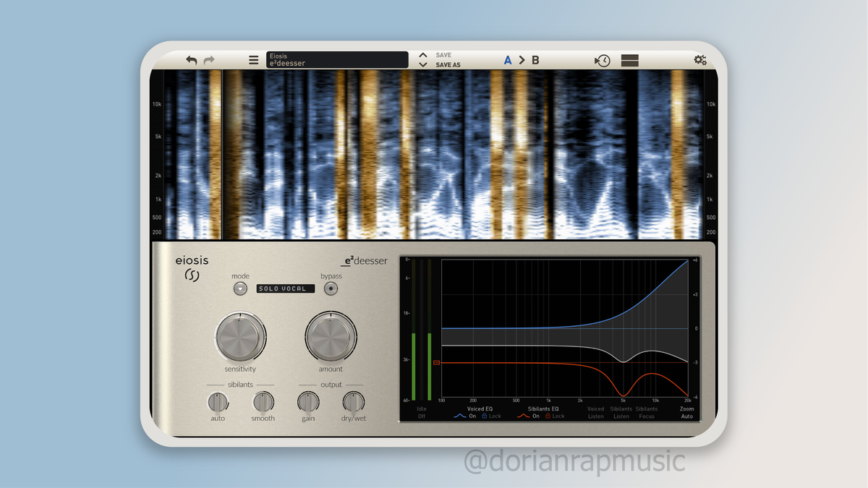Screen dimensions: 868x488
Task: Click the orange Sibilants EQ curve icon
Action: click(523, 416)
